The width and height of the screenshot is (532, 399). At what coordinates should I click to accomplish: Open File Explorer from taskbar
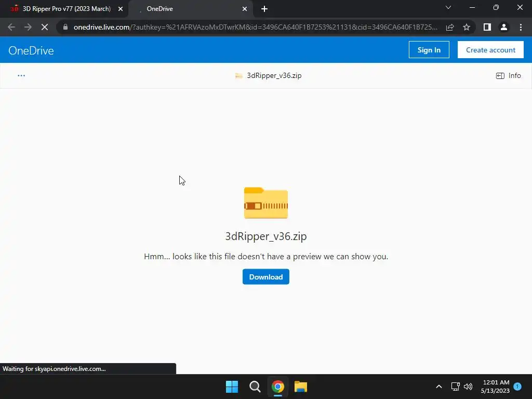click(x=301, y=387)
